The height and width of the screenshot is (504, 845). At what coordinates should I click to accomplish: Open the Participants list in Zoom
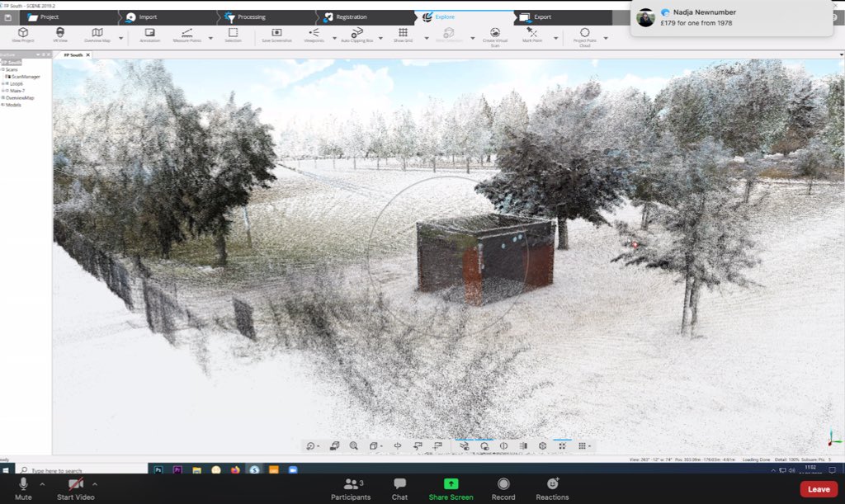(x=352, y=488)
